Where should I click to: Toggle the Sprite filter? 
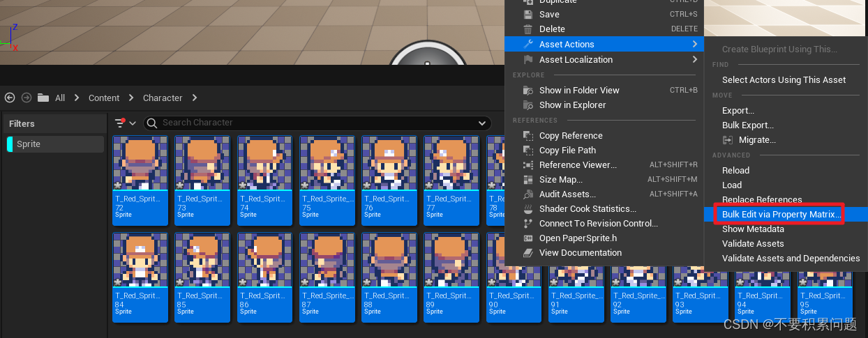coord(55,144)
